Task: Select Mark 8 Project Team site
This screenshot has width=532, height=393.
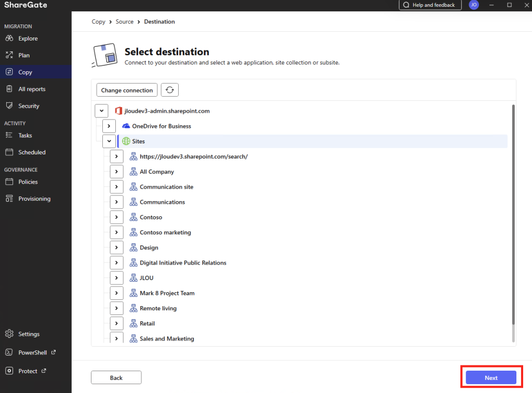Action: pyautogui.click(x=167, y=293)
